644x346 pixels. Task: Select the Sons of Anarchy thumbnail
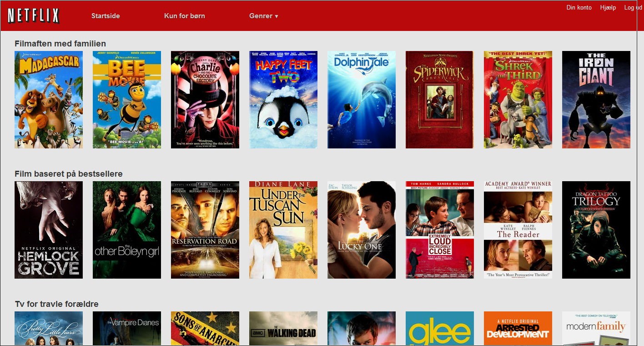pos(205,329)
